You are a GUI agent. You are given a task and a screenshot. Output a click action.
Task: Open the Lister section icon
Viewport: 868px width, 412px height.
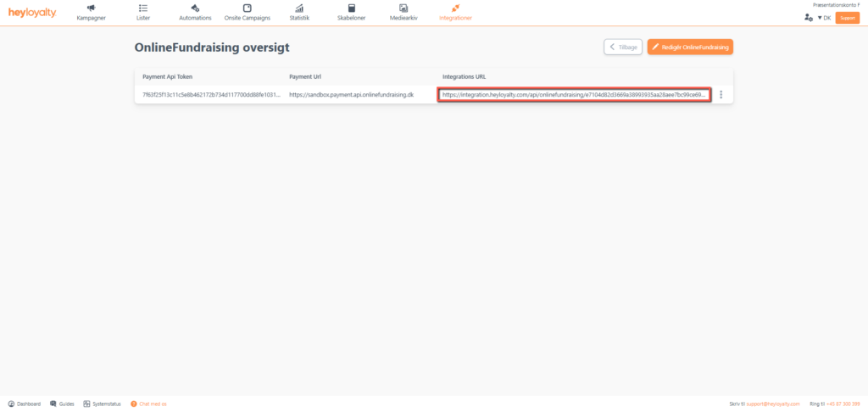click(142, 8)
